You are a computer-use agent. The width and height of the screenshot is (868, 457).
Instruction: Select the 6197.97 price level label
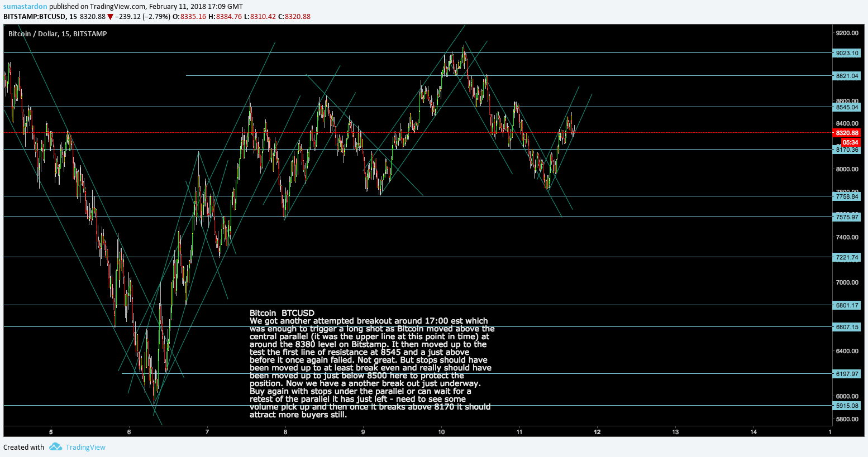847,374
